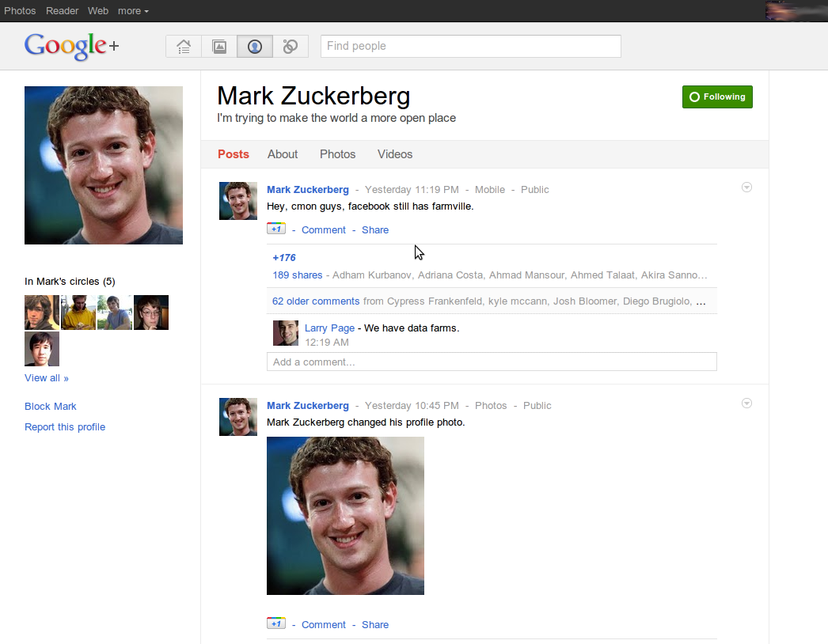
Task: Switch to the About tab
Action: point(283,154)
